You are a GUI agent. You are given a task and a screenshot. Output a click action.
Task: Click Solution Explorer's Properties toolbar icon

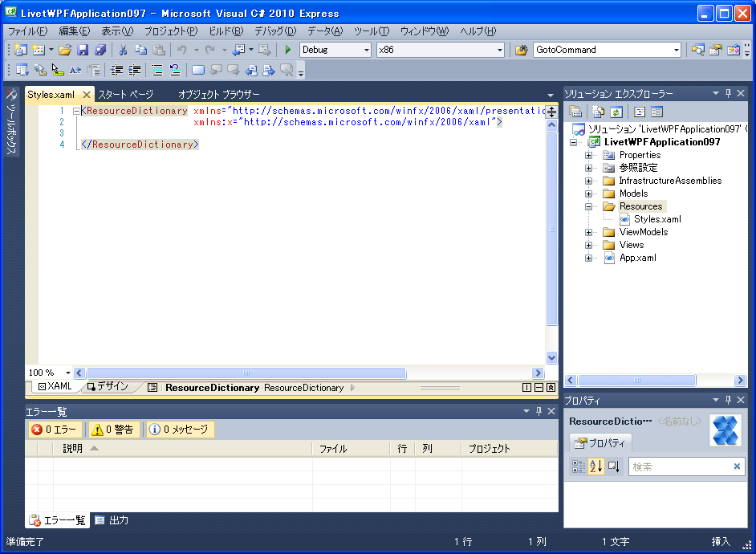tap(575, 112)
